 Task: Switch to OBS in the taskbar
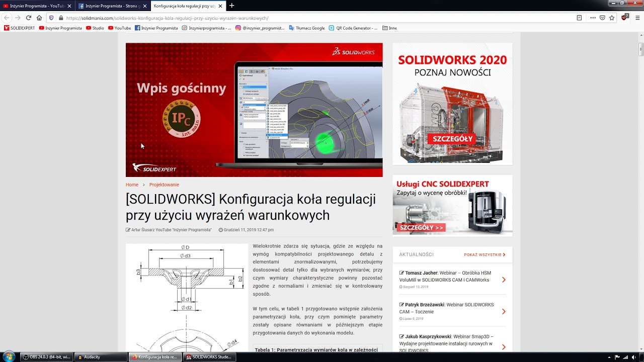pyautogui.click(x=46, y=357)
